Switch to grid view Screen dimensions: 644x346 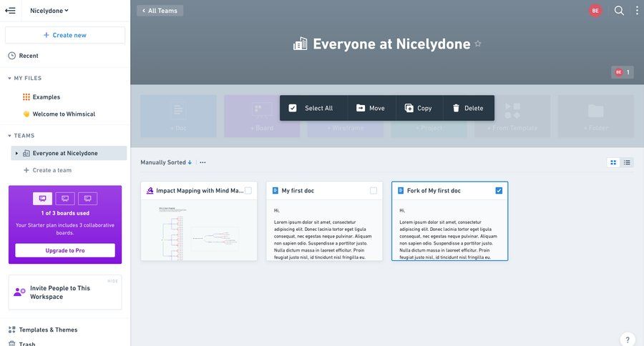(613, 162)
